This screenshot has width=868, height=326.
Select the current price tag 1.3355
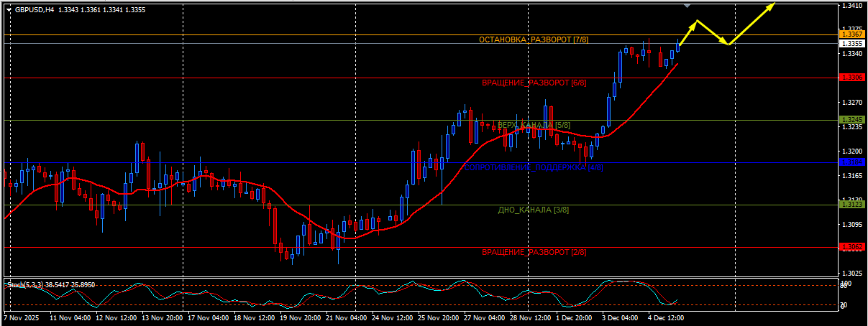[x=852, y=43]
